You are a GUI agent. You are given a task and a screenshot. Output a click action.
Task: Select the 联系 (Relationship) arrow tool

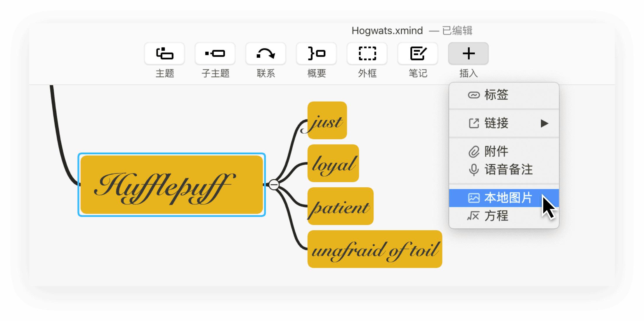[265, 54]
